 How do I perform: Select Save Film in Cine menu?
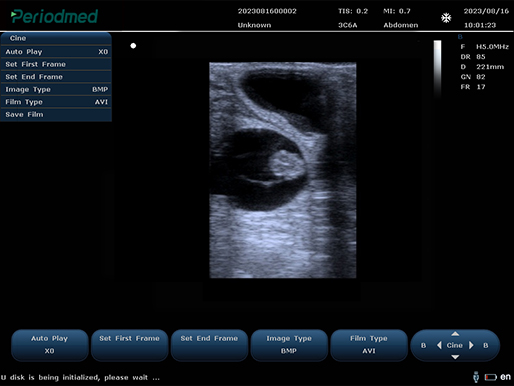(x=56, y=115)
